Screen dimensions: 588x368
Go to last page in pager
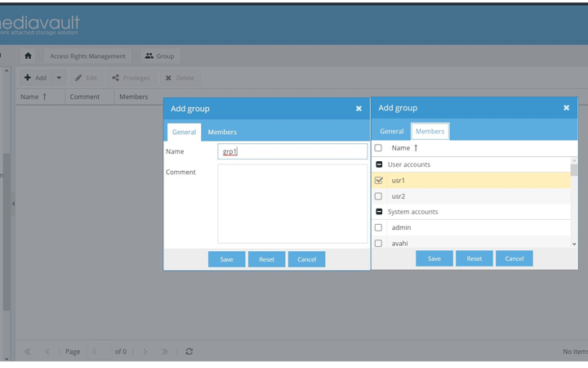click(165, 352)
